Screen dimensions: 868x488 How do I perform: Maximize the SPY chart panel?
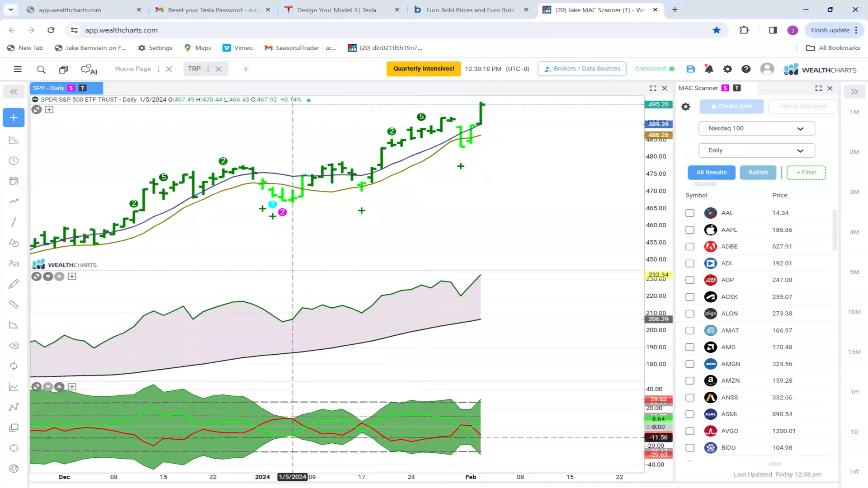point(653,88)
